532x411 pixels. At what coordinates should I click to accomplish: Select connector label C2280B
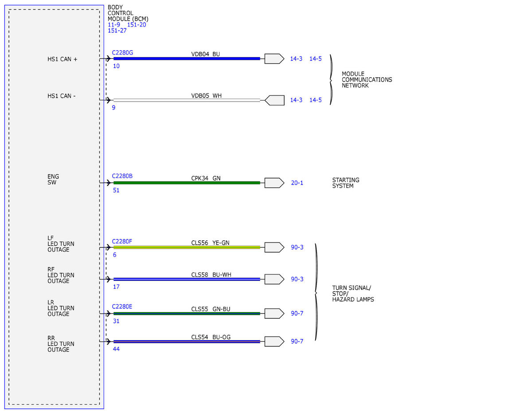coord(122,176)
